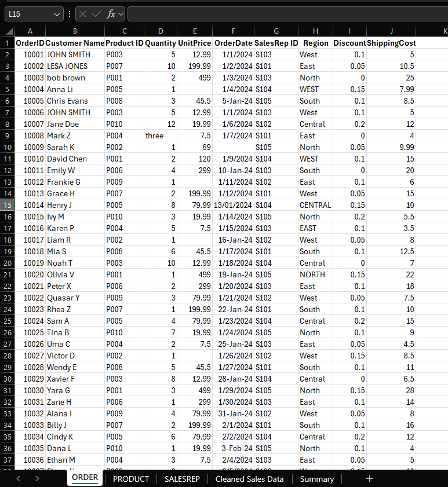Select column F header

[233, 31]
